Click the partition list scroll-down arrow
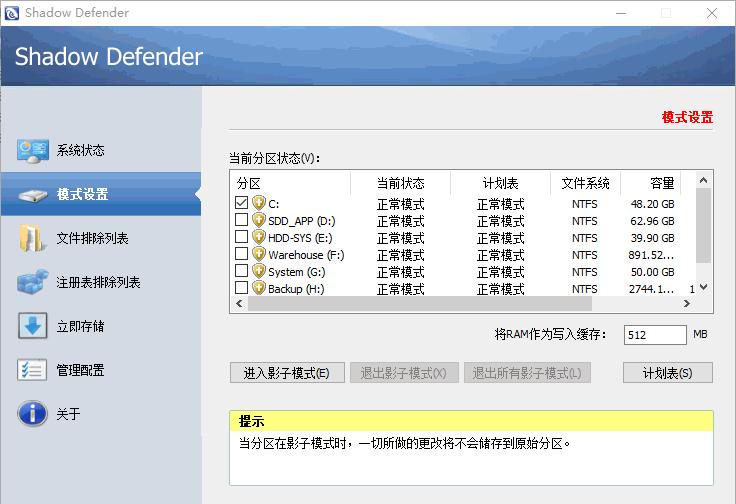This screenshot has height=504, width=736. 703,287
